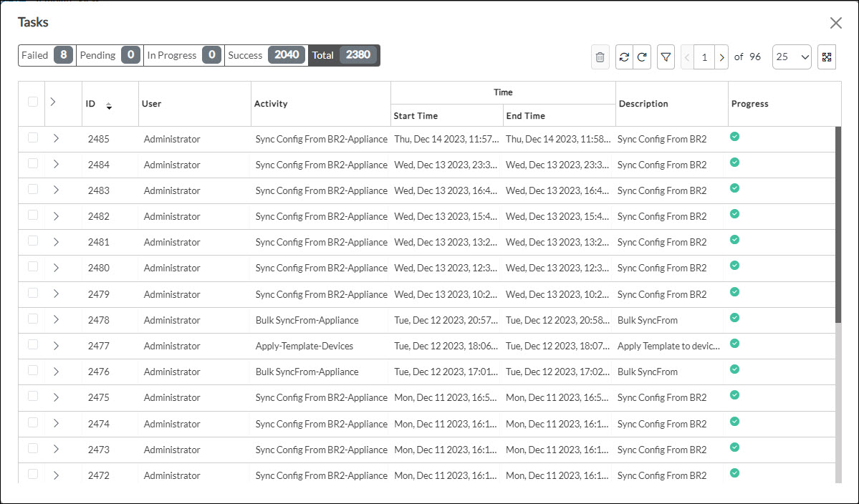
Task: Tick the select-all checkbox in header
Action: tap(33, 102)
